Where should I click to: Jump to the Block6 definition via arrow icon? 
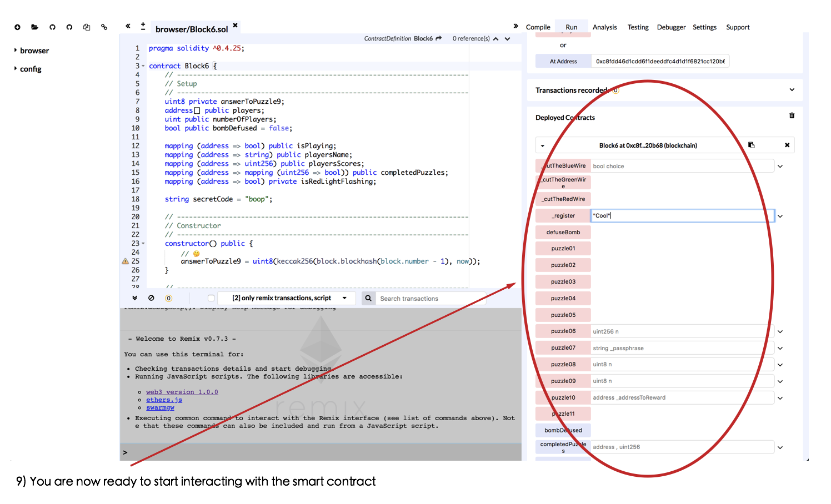click(439, 38)
